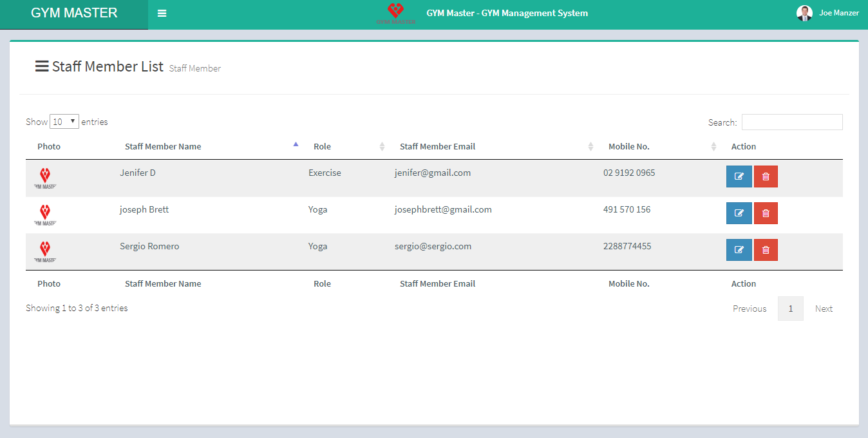
Task: Remove Sergio Romero using the trash icon
Action: tap(766, 250)
